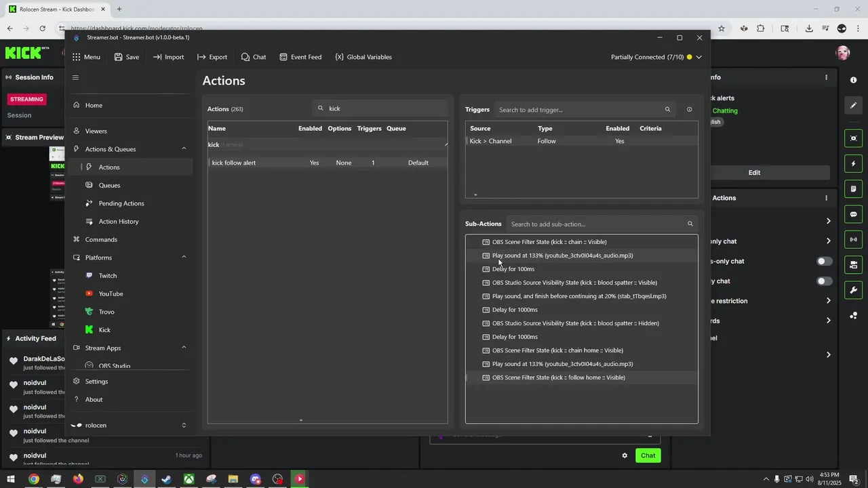Screen dimensions: 868x488
Task: Open the Event Feed
Action: click(x=300, y=57)
